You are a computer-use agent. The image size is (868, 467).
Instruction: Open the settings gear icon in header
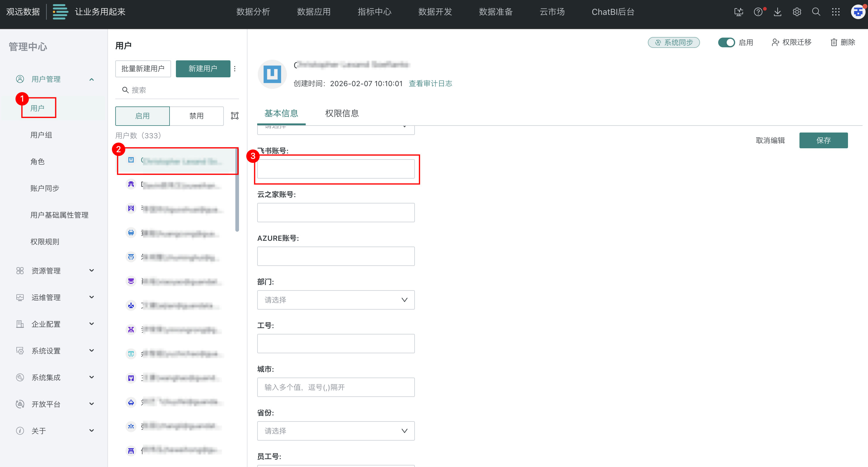796,12
